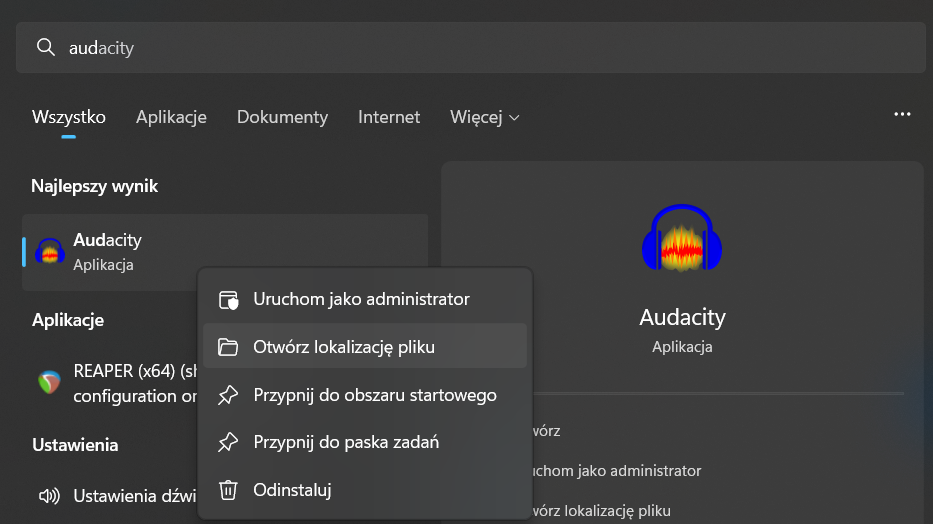Expand the Więcej dropdown filter
Image resolution: width=933 pixels, height=524 pixels.
pyautogui.click(x=485, y=117)
